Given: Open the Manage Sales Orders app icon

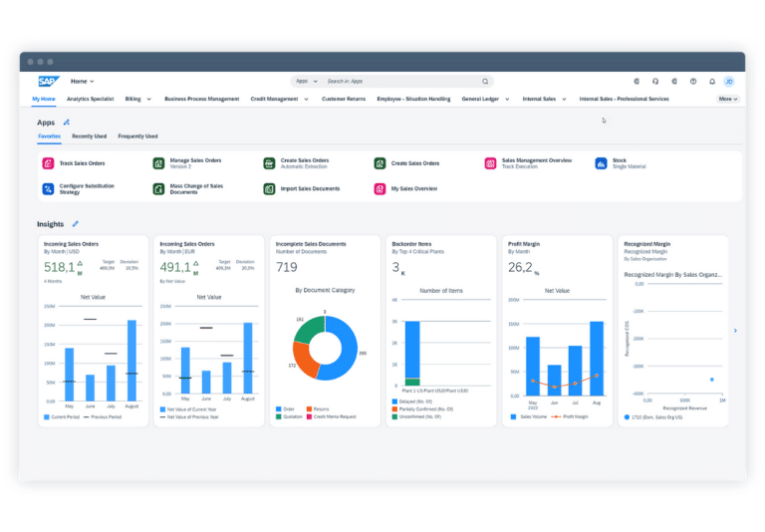Looking at the screenshot, I should (x=158, y=163).
